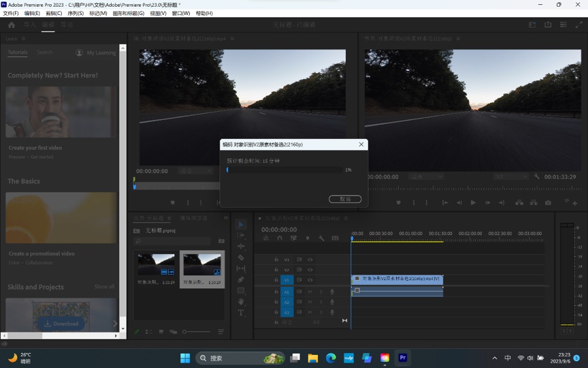Toggle V2 track output eye

(310, 270)
